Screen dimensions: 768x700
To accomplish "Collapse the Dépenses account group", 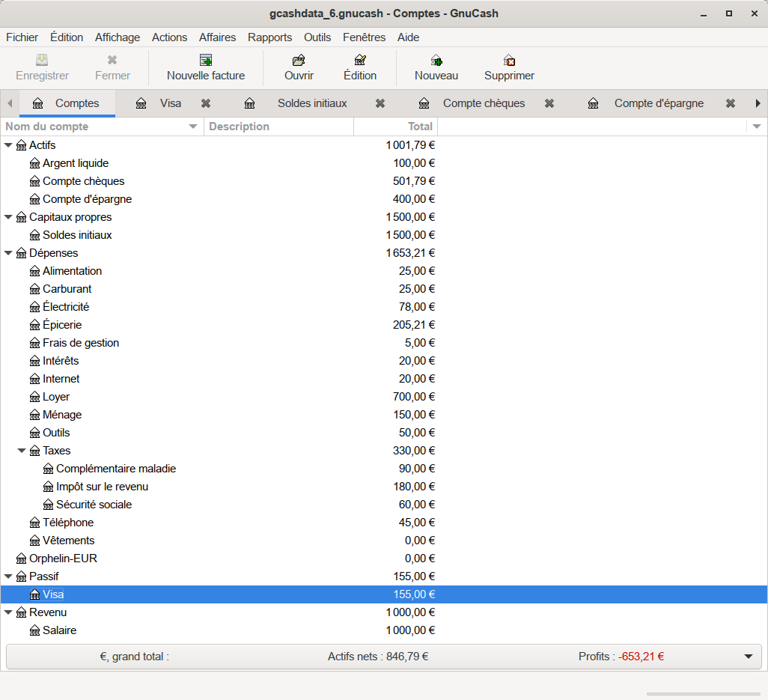I will [9, 253].
